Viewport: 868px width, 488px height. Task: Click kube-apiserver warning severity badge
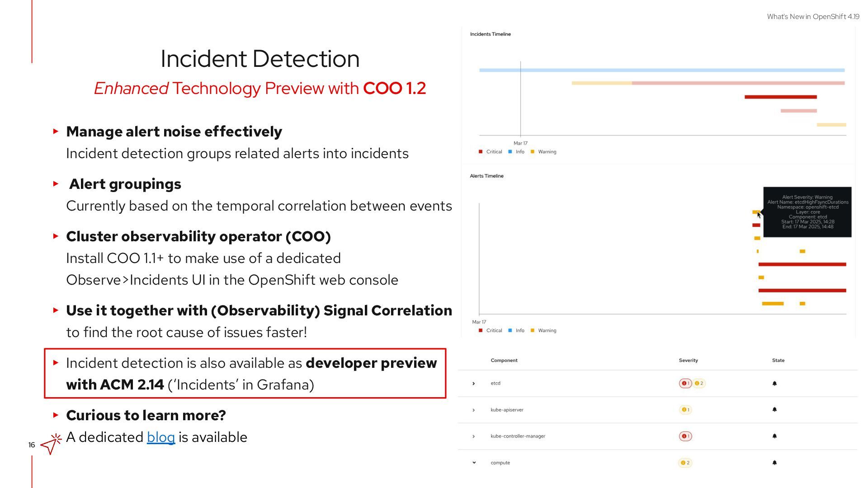pyautogui.click(x=685, y=410)
